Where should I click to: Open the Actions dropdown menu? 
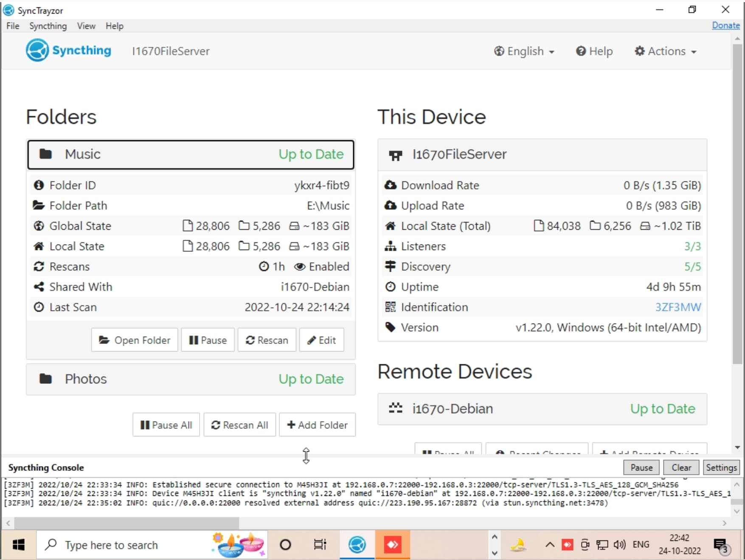665,51
